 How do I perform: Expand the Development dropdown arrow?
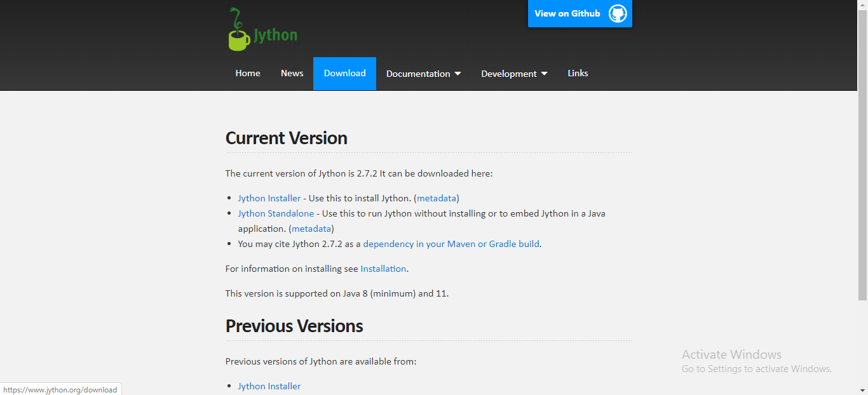pos(544,74)
